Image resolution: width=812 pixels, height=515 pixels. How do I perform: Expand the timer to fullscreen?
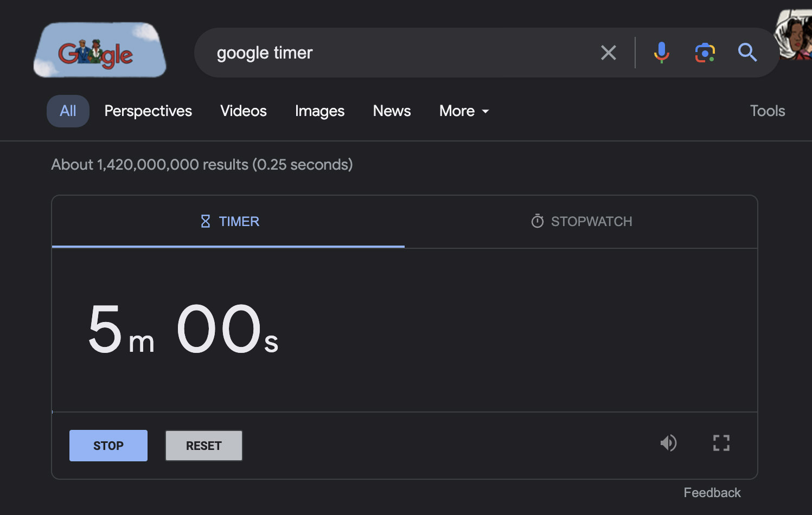tap(721, 443)
